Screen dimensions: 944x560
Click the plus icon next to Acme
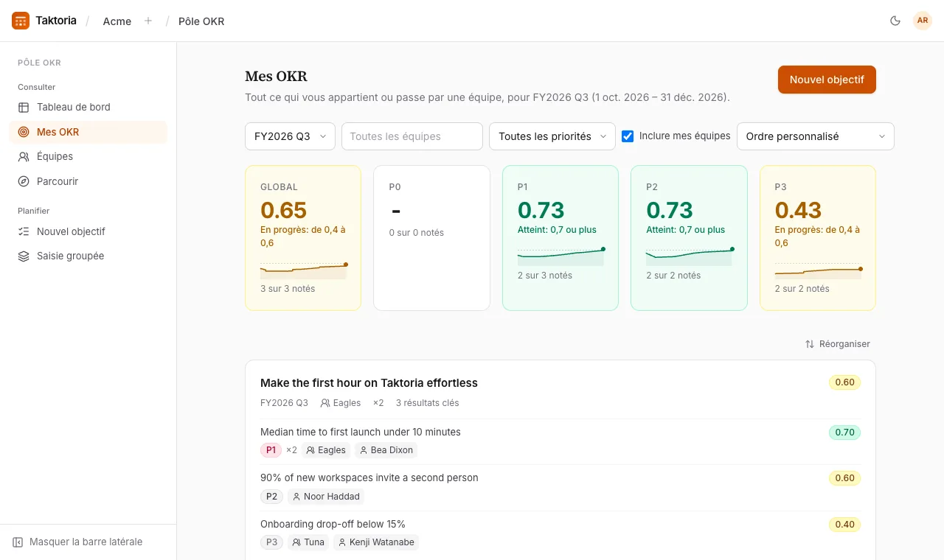coord(148,21)
